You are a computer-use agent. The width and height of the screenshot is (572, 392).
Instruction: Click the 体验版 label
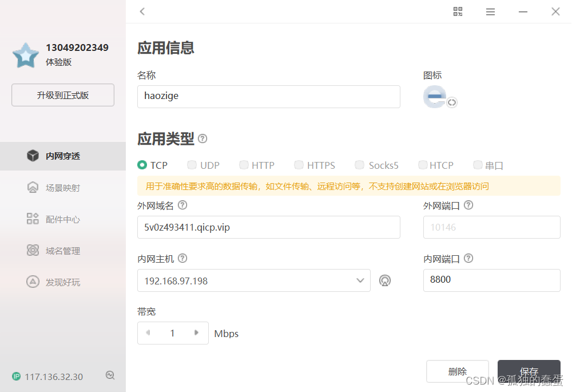pos(58,62)
